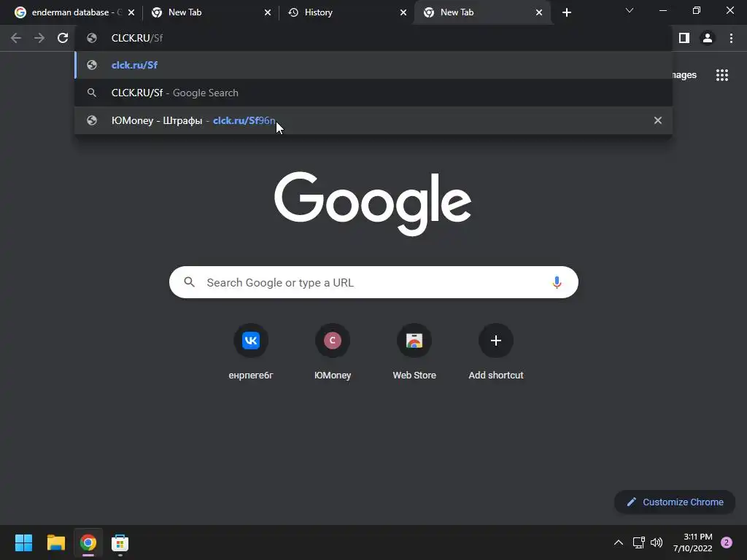Open the Windows Start menu

coord(23,542)
